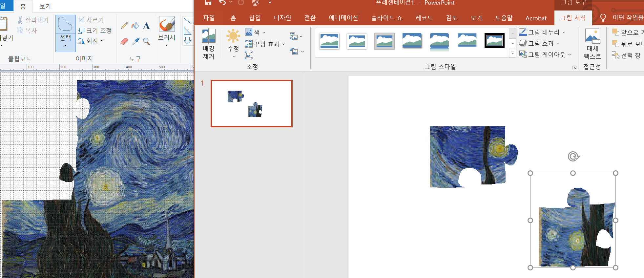Apply the black thick frame picture style
The height and width of the screenshot is (278, 644).
click(x=494, y=41)
